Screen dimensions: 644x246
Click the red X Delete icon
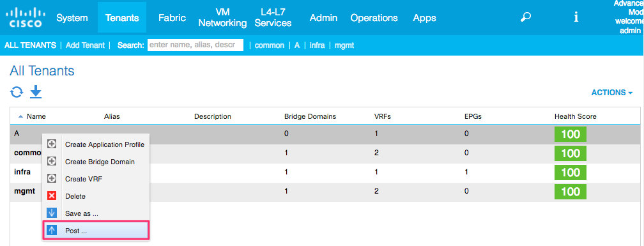52,196
